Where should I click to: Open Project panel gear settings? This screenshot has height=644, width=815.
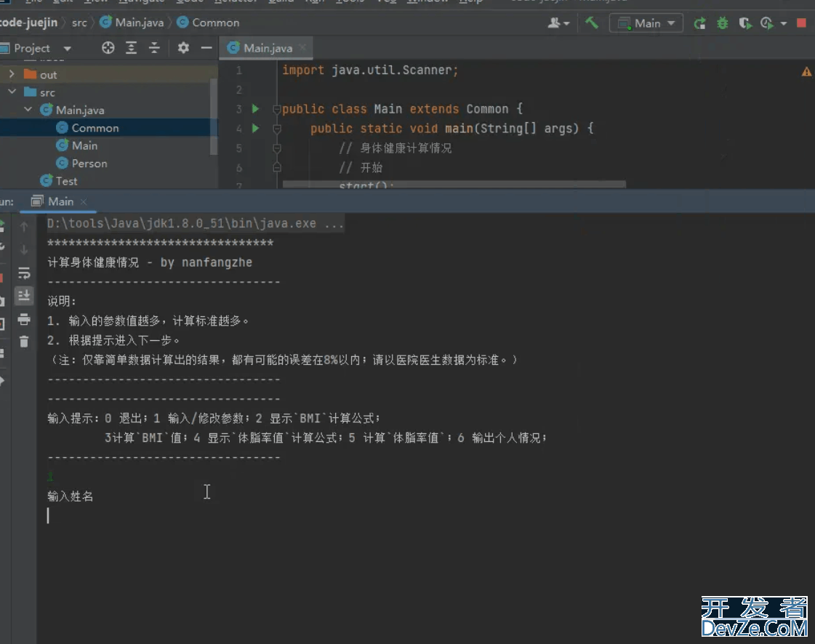point(183,48)
